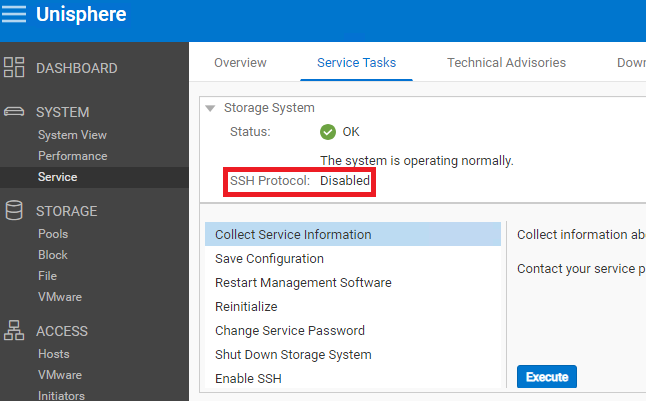The height and width of the screenshot is (401, 646).
Task: Open Pools under Storage
Action: point(53,234)
